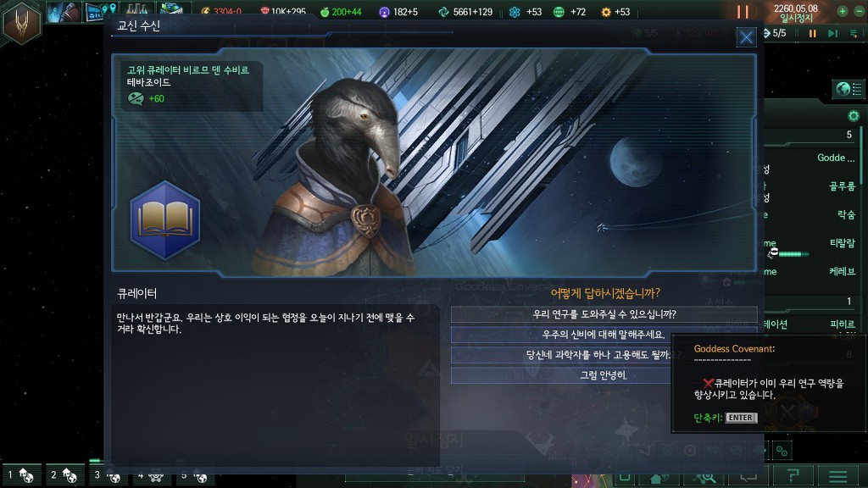Collapse the outliner section showing count 5
868x488 pixels.
click(810, 135)
